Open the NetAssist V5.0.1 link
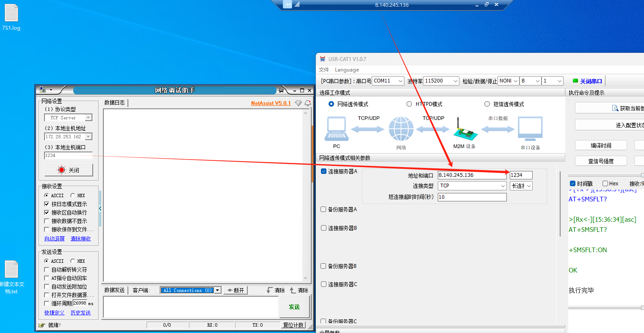The image size is (644, 333). pyautogui.click(x=271, y=103)
